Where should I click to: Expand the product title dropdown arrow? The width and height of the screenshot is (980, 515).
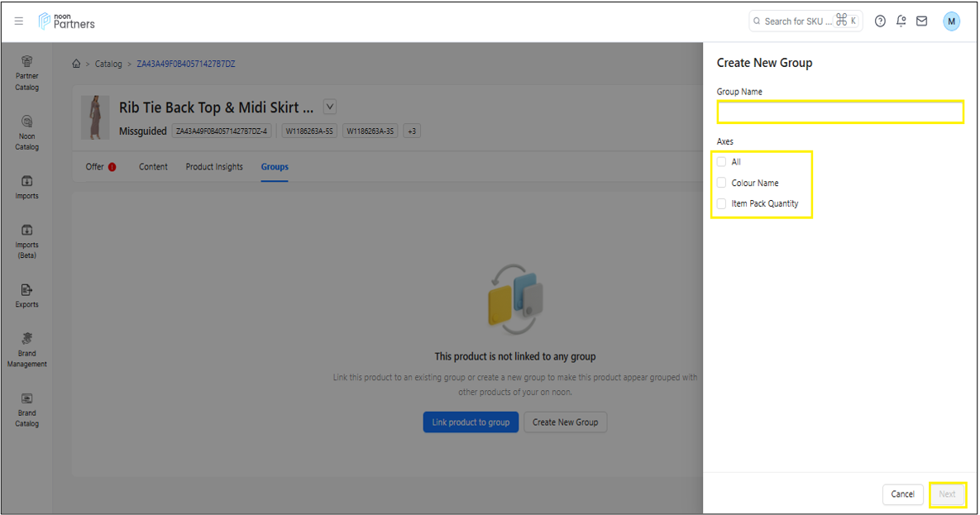click(x=330, y=107)
